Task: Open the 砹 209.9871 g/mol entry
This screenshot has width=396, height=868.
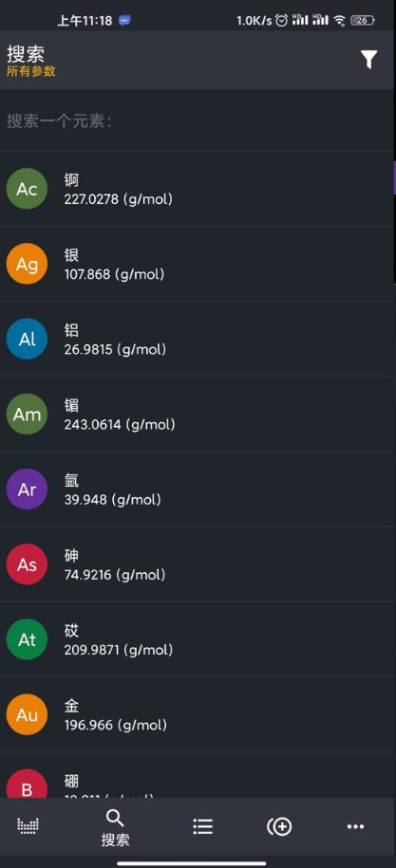Action: click(198, 639)
